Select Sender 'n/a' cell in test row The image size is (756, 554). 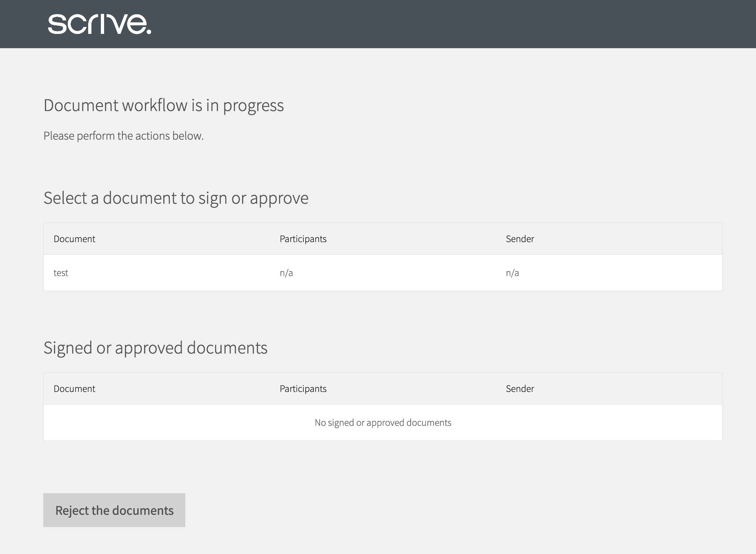512,273
